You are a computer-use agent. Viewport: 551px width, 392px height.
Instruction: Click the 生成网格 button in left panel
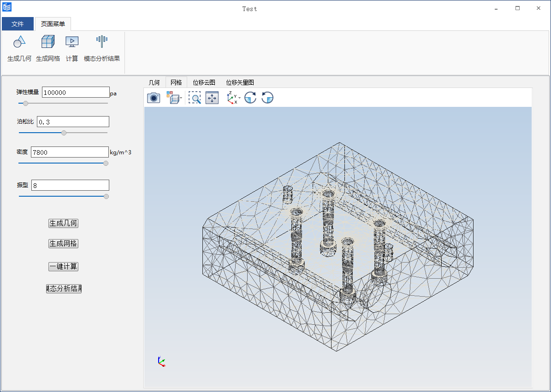63,244
